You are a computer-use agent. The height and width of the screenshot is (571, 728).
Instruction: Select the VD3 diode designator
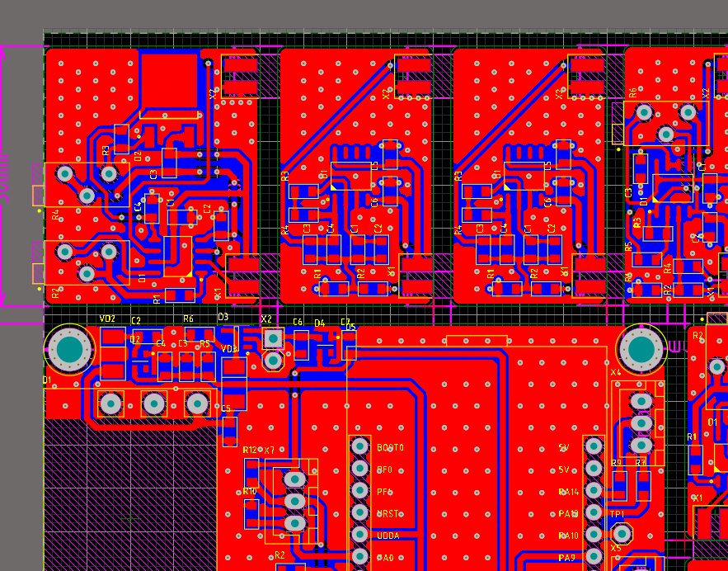click(229, 349)
